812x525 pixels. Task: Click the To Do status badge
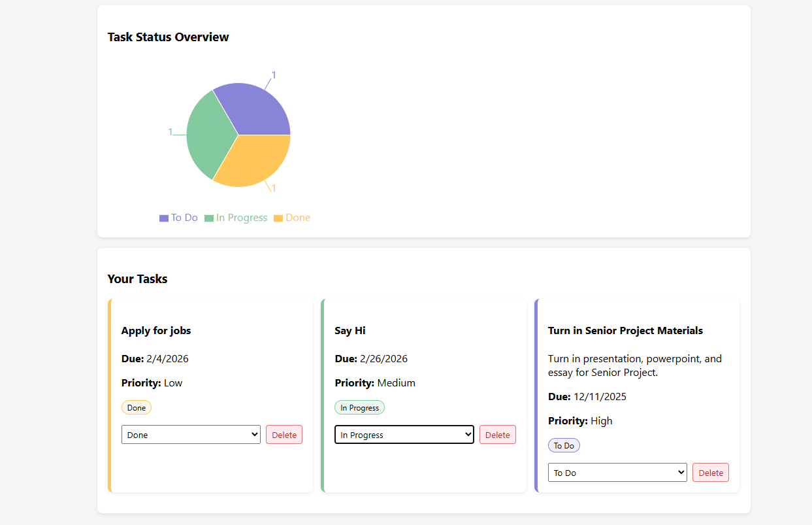[564, 446]
